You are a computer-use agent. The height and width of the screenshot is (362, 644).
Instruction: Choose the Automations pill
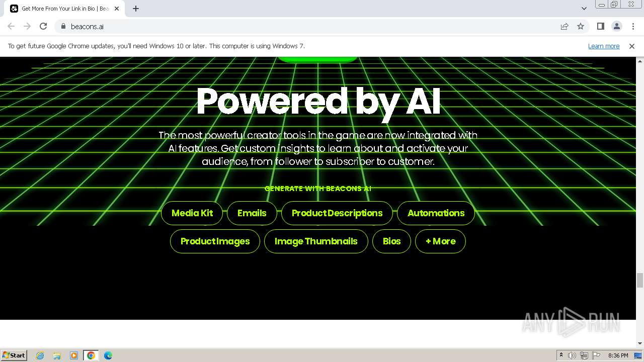(x=436, y=213)
